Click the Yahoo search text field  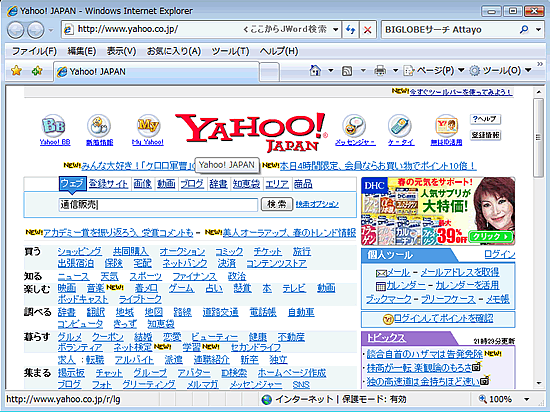pos(158,204)
